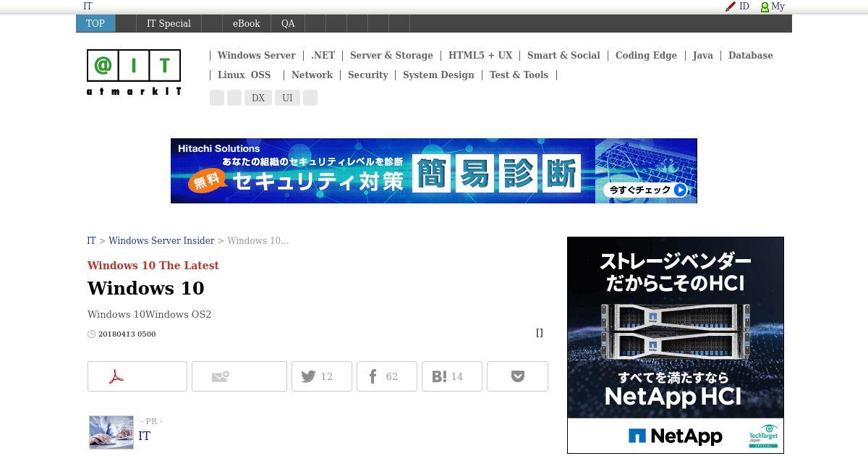Open Linux OSS category

(x=244, y=75)
